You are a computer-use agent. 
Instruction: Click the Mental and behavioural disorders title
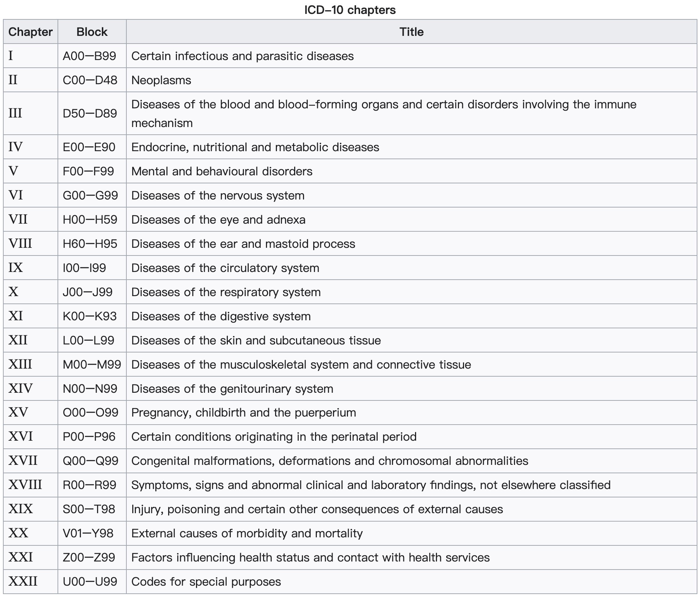coord(222,171)
